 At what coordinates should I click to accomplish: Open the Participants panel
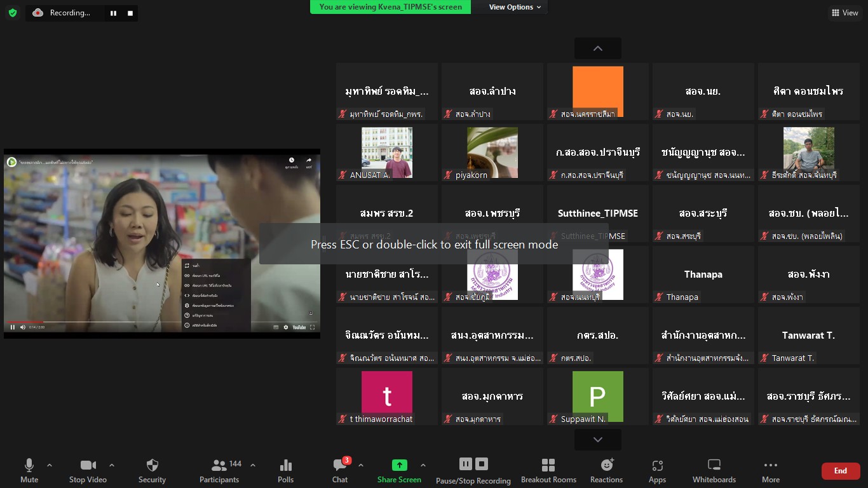[219, 471]
